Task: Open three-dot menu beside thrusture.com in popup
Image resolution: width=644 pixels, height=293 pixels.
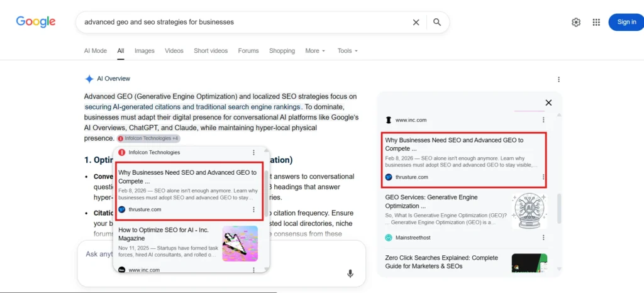Action: point(253,210)
